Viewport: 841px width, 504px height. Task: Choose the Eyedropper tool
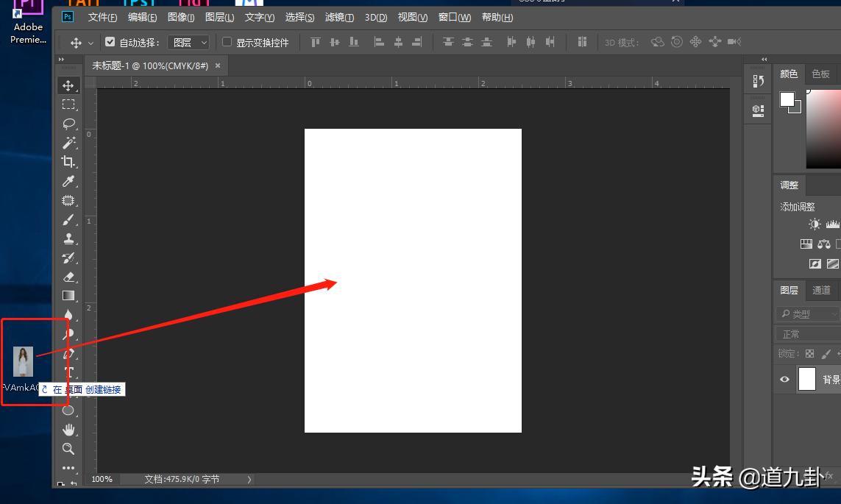pos(68,181)
